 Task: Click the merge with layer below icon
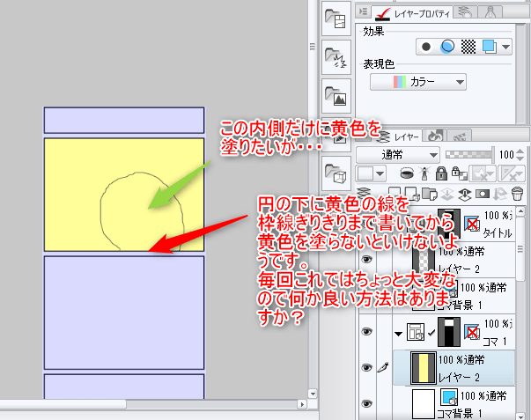tap(465, 195)
